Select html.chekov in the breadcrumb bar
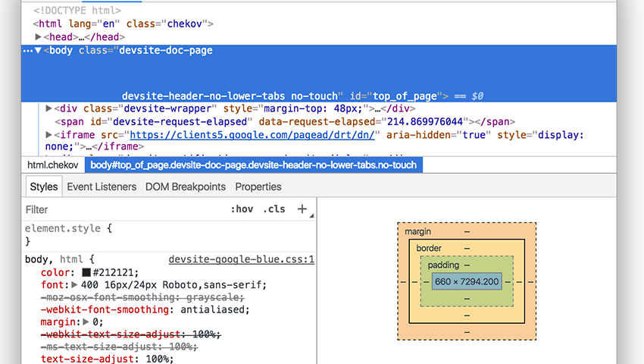This screenshot has width=644, height=364. 53,165
